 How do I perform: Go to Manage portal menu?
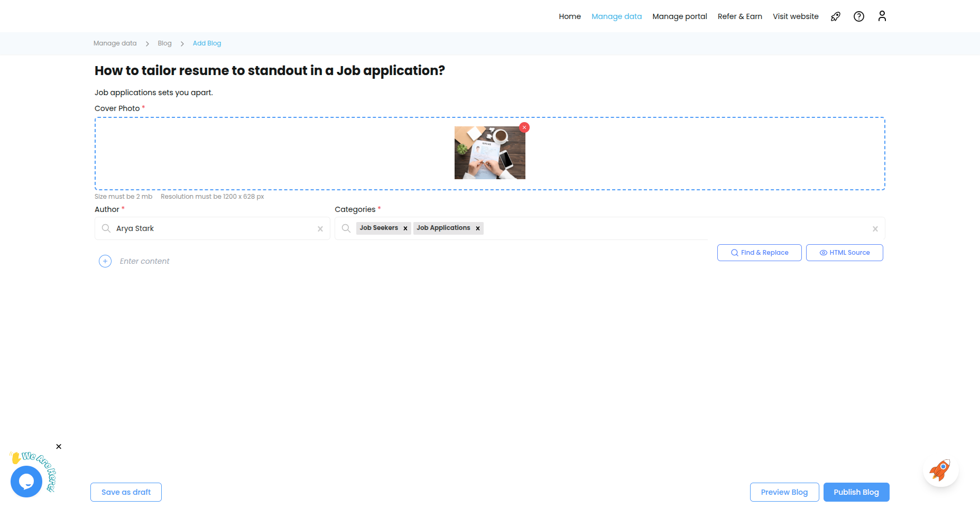[x=679, y=16]
